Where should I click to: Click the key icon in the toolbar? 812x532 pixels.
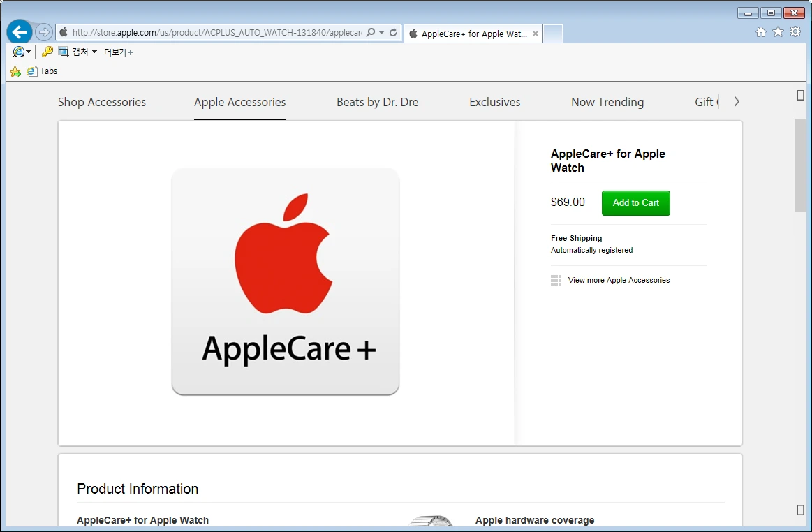pyautogui.click(x=47, y=52)
